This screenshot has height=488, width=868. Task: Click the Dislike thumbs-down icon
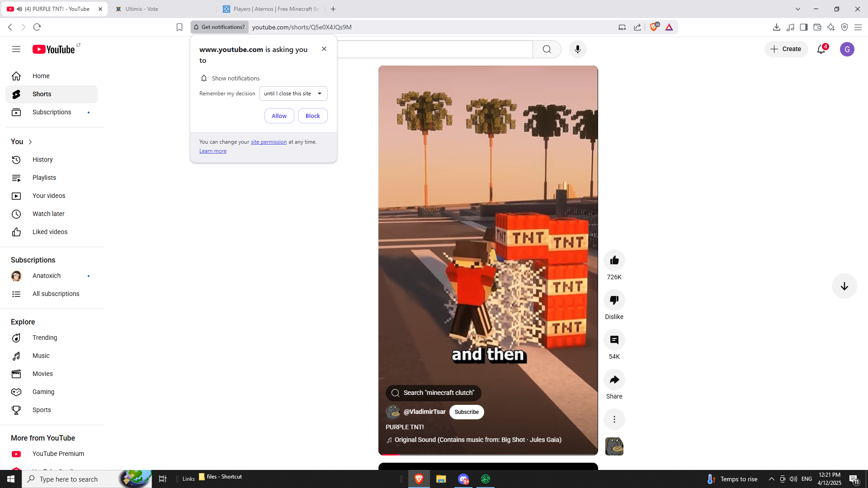coord(614,300)
